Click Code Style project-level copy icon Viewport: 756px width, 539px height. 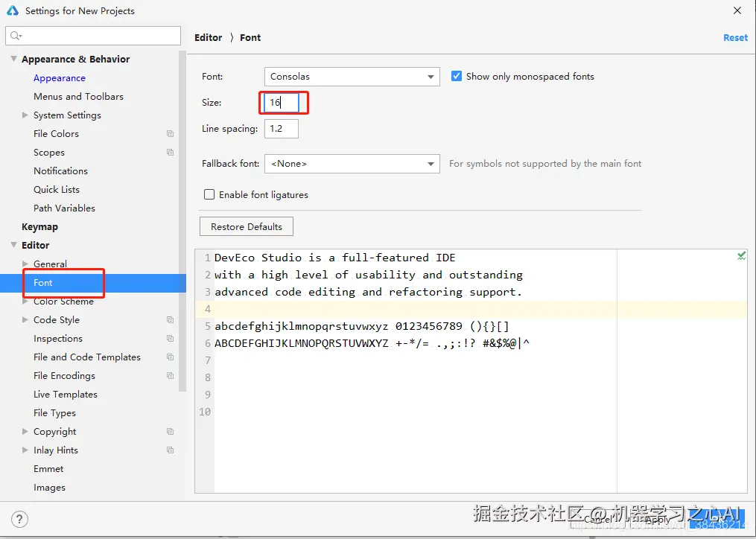click(171, 319)
